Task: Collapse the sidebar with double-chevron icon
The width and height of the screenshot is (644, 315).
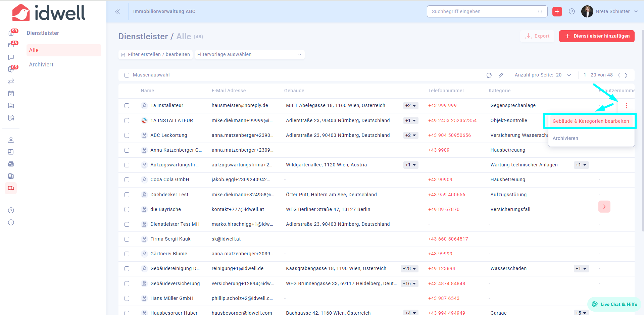Action: pyautogui.click(x=117, y=11)
